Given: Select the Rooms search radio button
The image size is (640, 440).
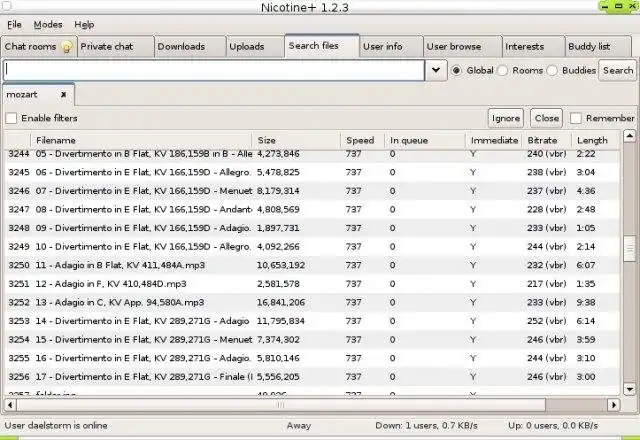Looking at the screenshot, I should (502, 71).
